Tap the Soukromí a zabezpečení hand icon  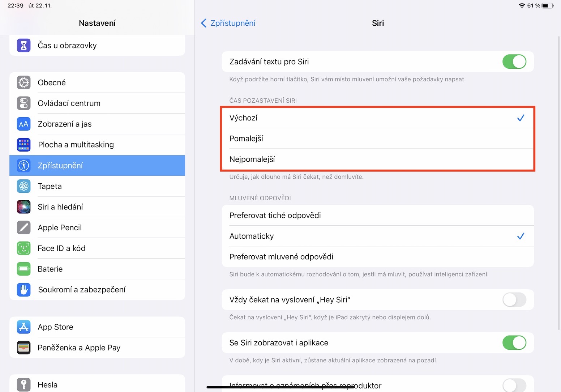[x=24, y=290]
